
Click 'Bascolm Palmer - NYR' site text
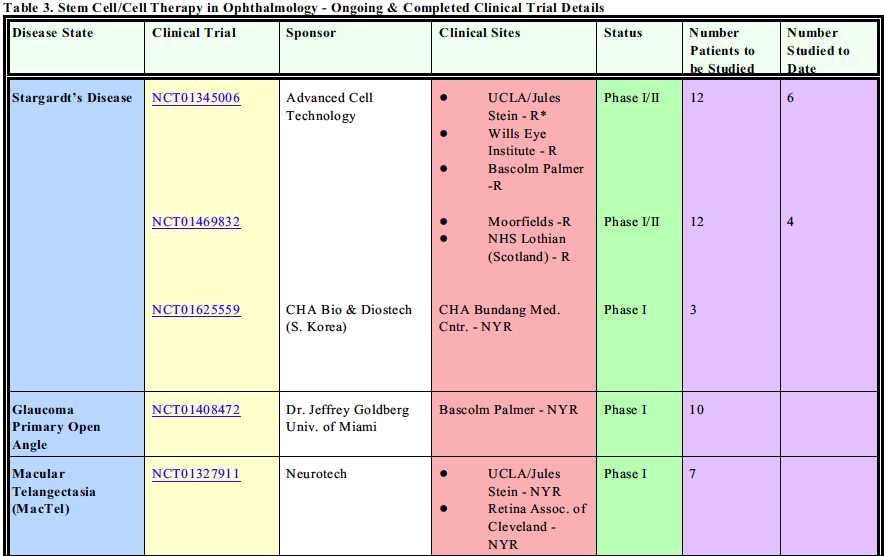click(509, 410)
